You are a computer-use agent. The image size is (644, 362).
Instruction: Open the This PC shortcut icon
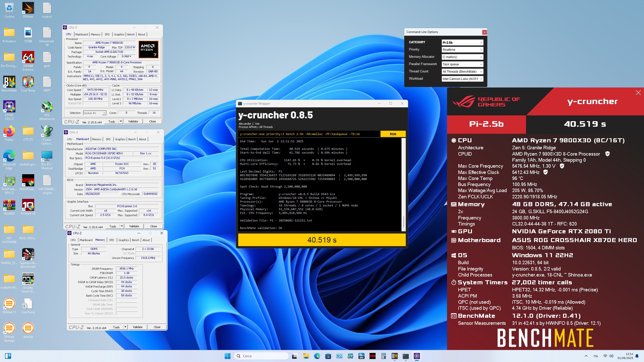click(47, 160)
